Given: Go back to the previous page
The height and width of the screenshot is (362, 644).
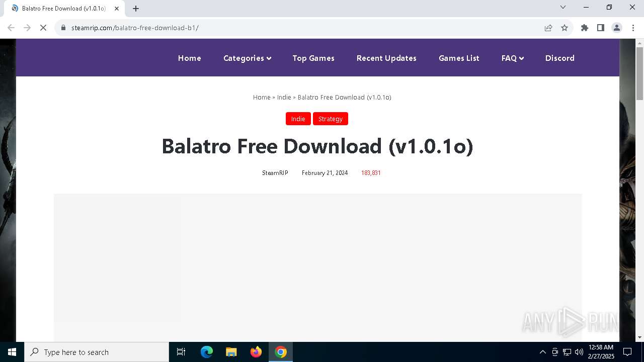Looking at the screenshot, I should [x=11, y=28].
